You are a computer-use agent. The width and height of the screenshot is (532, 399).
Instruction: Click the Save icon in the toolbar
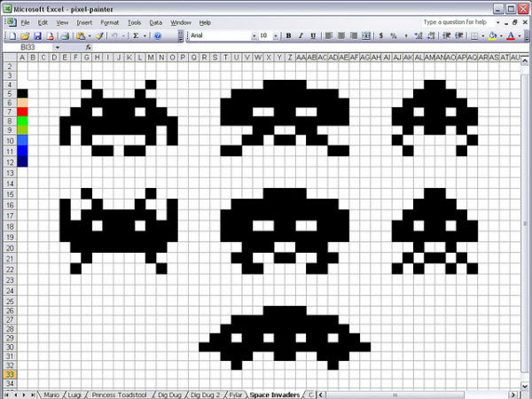36,36
